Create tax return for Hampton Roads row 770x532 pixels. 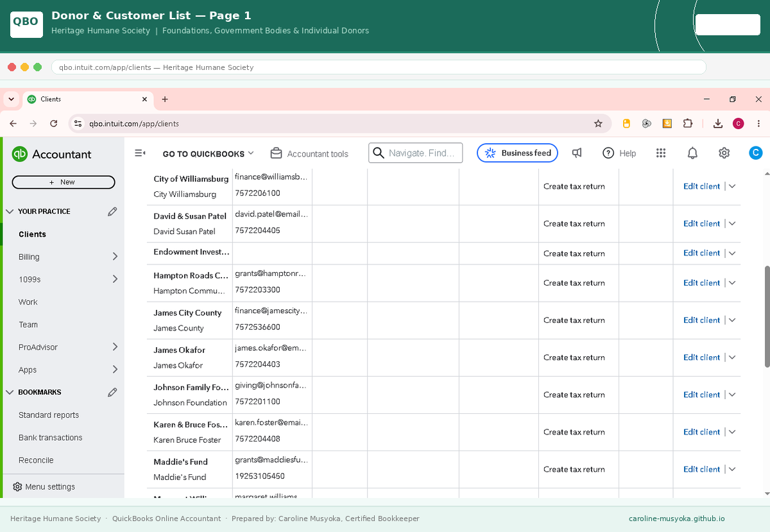(x=574, y=283)
